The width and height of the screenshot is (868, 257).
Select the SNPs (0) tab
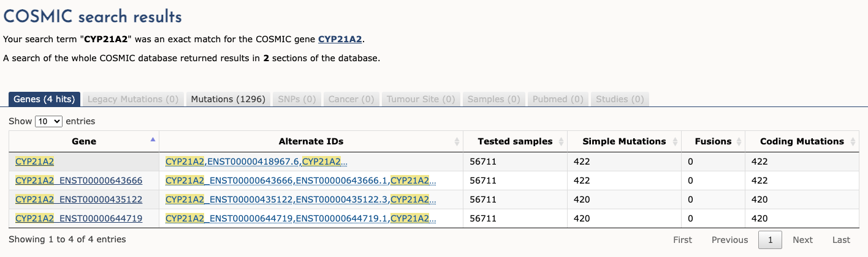pos(297,99)
